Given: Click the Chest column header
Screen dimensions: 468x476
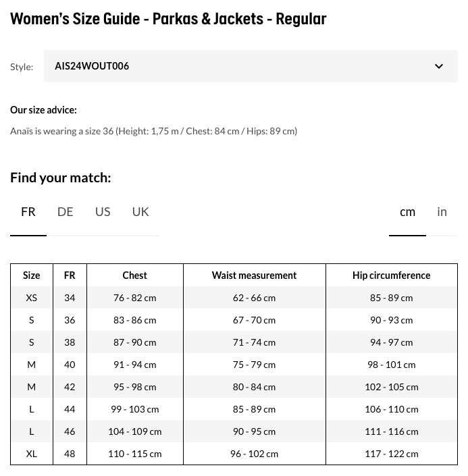Looking at the screenshot, I should coord(134,275).
